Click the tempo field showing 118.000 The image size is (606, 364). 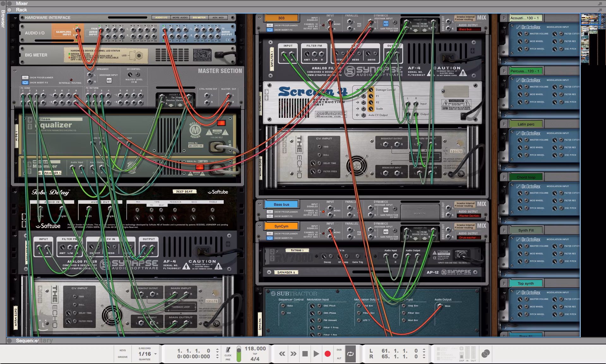click(255, 349)
